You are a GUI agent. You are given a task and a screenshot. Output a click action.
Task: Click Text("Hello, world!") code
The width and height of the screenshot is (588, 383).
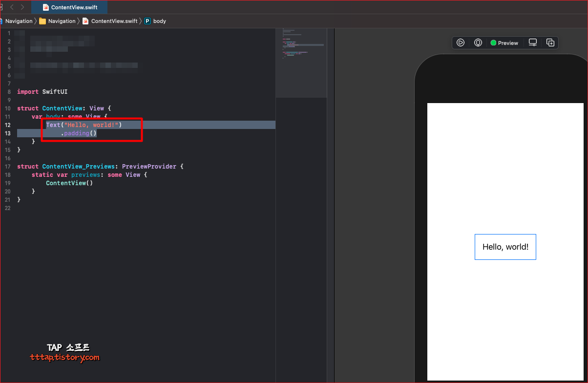[x=84, y=125]
